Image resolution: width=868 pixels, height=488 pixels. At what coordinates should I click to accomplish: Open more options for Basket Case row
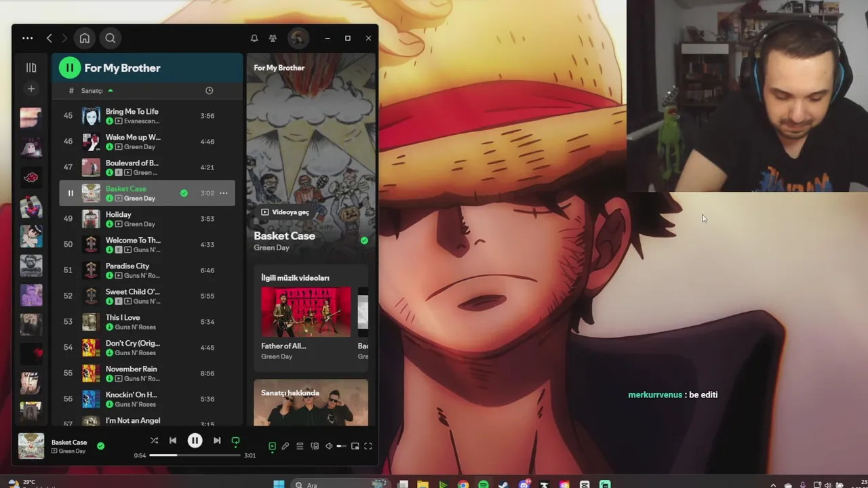pyautogui.click(x=223, y=193)
